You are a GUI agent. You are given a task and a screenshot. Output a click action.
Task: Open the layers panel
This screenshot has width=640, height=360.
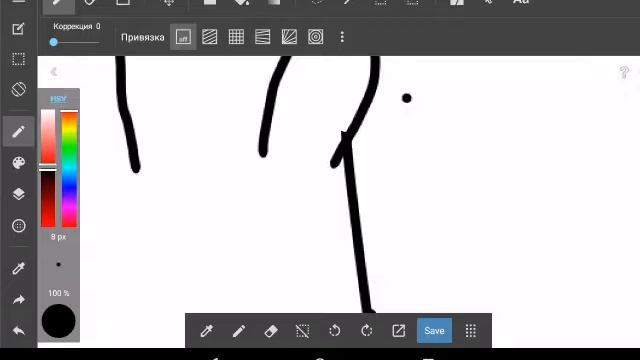(x=18, y=194)
